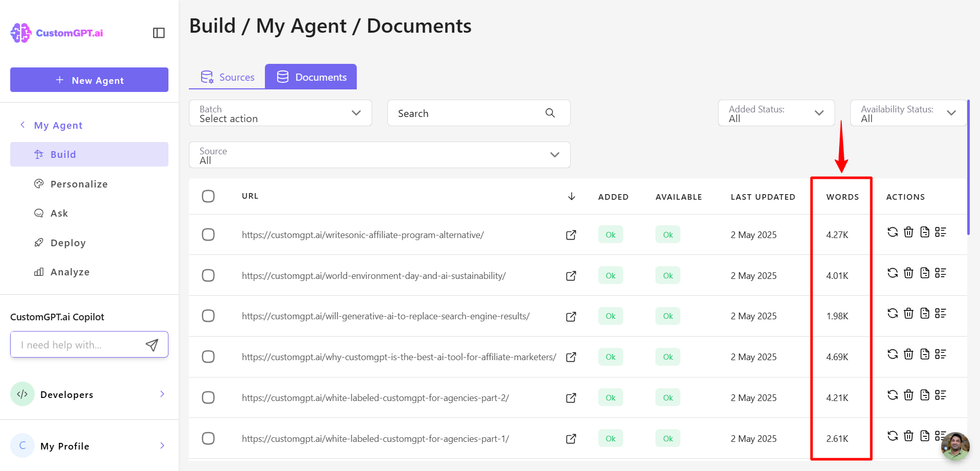Delete the why-customgpt-is-the-best document
This screenshot has height=471, width=980.
(x=909, y=354)
